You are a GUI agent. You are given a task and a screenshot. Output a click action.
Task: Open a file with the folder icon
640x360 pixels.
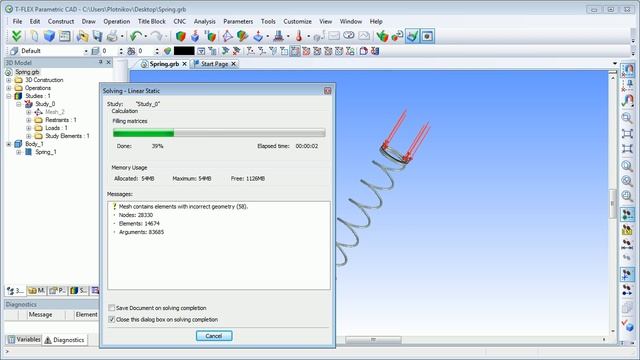(82, 36)
